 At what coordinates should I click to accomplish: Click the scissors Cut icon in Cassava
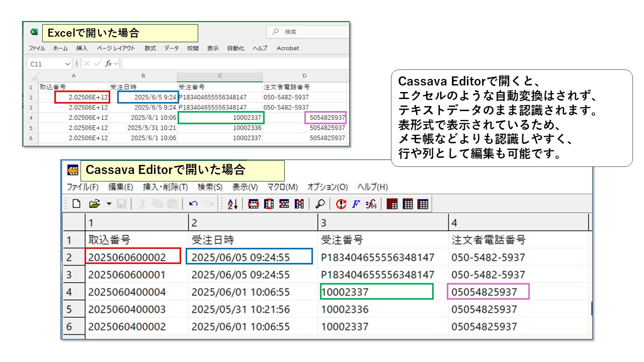(x=142, y=204)
